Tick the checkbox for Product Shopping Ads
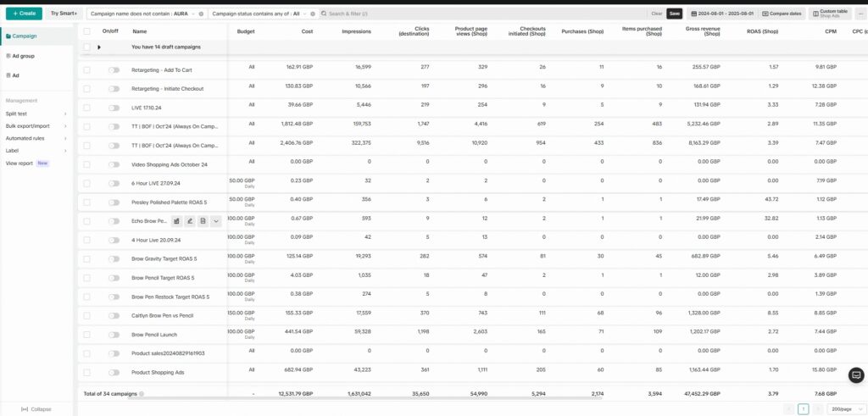 [86, 372]
